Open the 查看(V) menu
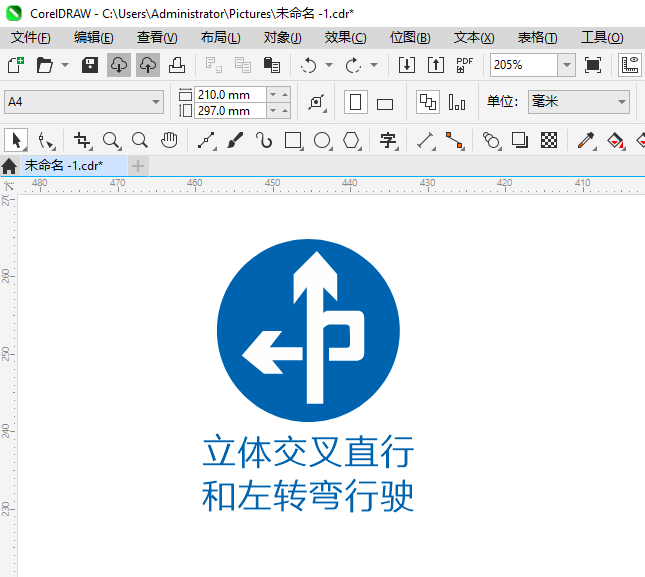The image size is (645, 577). coord(157,38)
